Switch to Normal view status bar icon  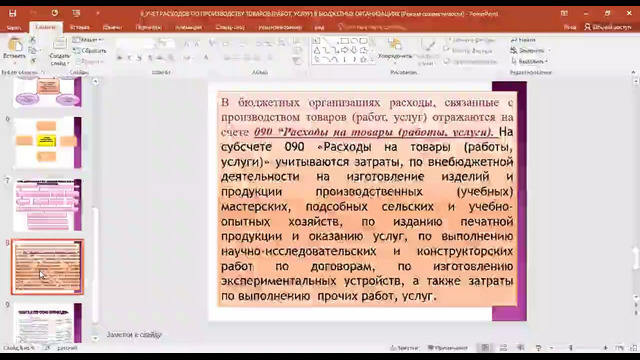click(x=485, y=348)
